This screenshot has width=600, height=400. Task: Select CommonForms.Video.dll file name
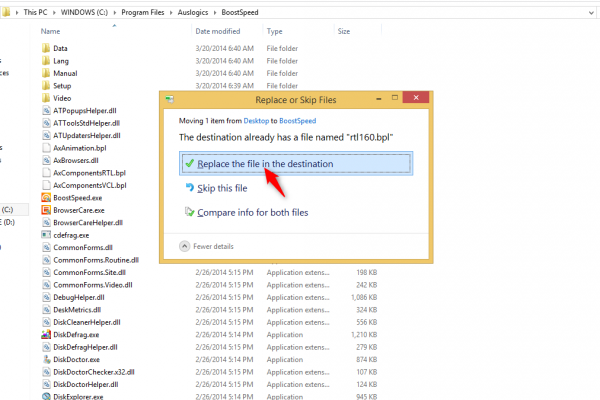[x=93, y=285]
